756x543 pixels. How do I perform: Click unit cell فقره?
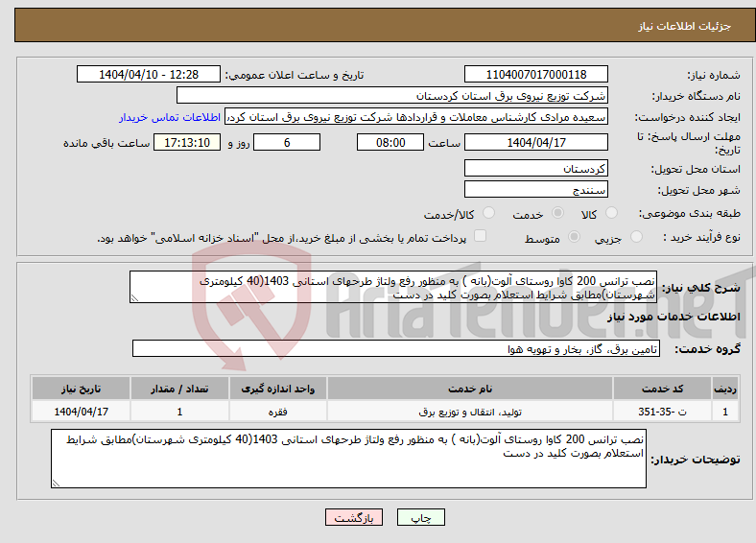(x=278, y=412)
